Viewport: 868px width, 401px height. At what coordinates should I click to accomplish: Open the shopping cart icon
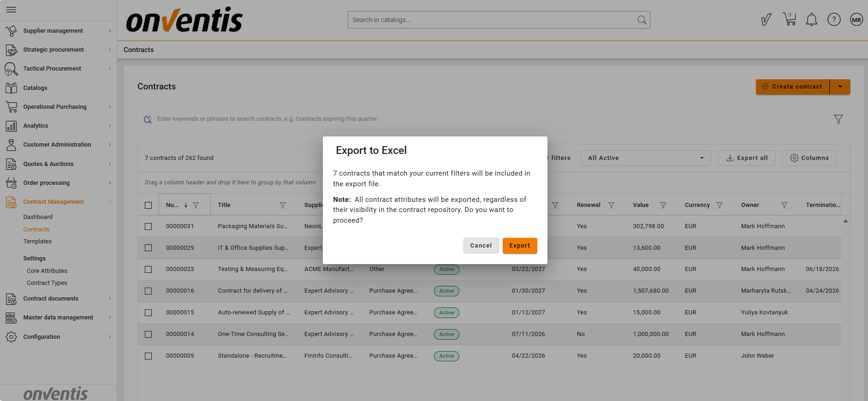(x=790, y=19)
